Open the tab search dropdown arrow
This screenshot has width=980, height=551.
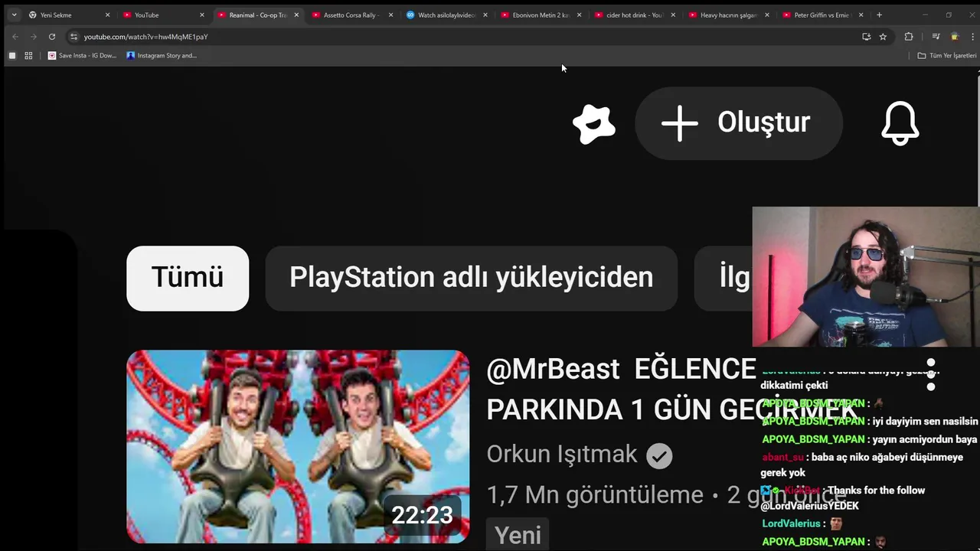(14, 15)
